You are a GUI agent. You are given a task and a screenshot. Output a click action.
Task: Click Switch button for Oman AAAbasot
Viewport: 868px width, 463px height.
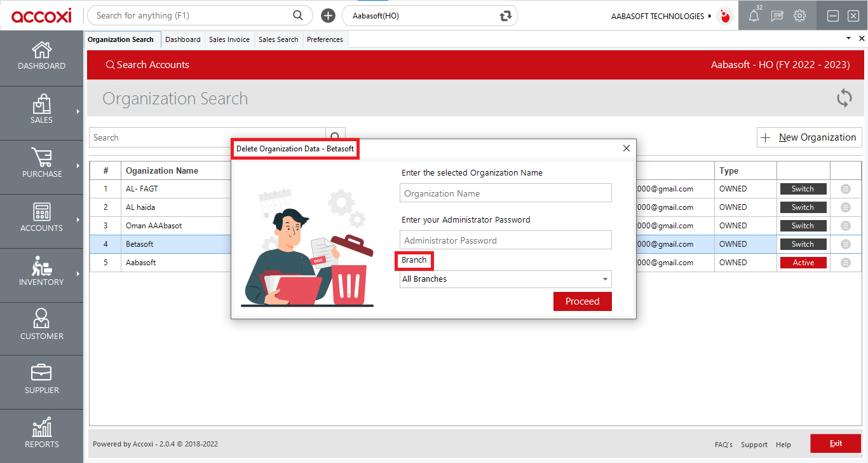[803, 226]
